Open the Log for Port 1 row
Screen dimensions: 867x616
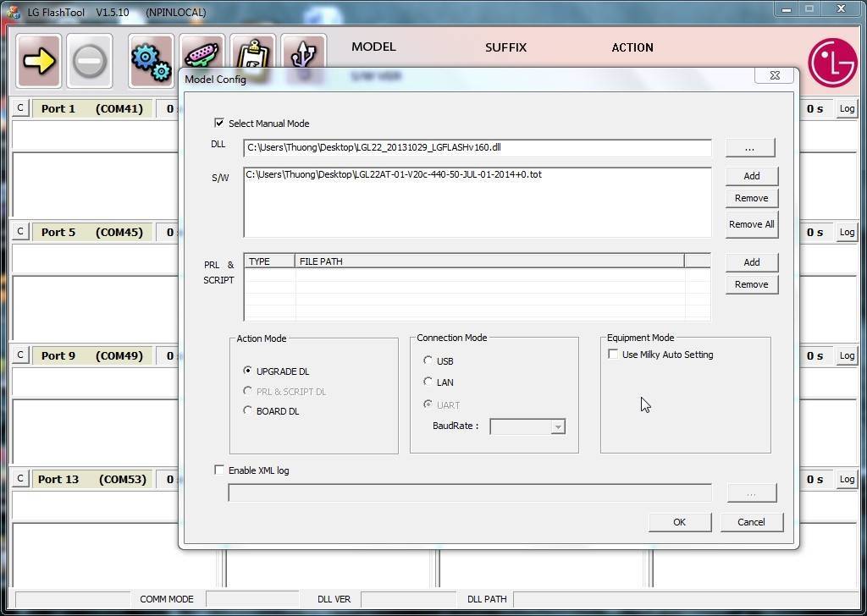(847, 108)
